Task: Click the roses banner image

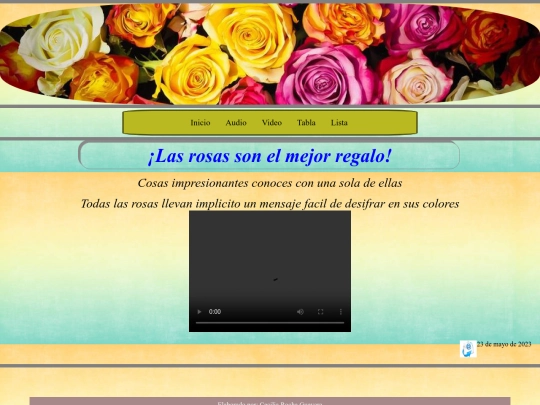Action: tap(270, 54)
